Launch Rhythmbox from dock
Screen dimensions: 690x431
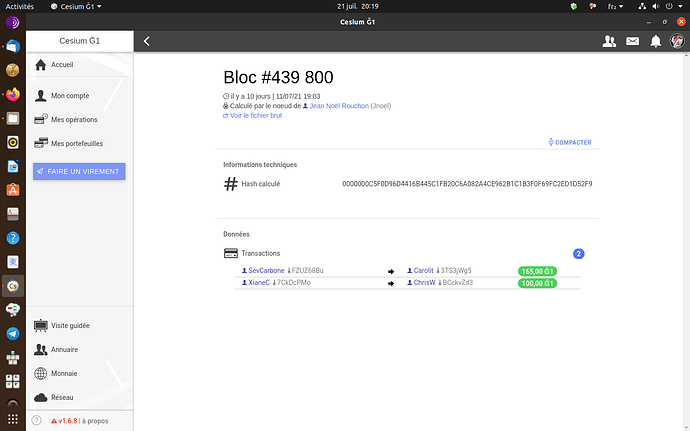point(13,142)
